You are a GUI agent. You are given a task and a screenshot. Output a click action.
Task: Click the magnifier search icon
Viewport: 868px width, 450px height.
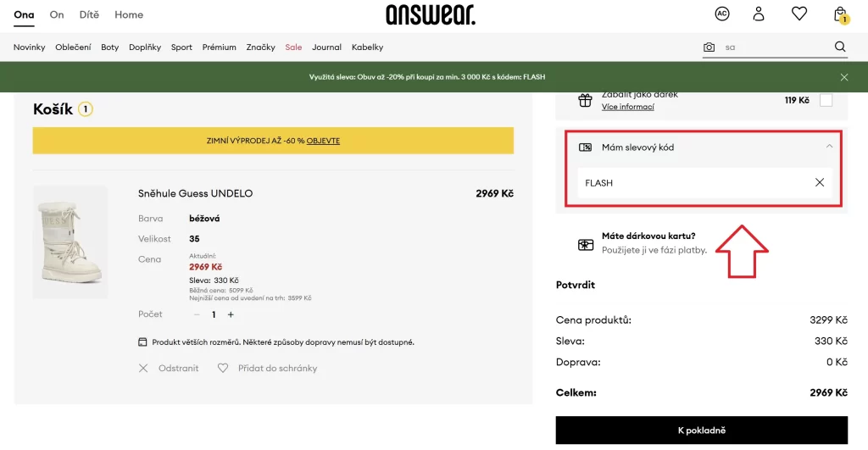(x=840, y=47)
